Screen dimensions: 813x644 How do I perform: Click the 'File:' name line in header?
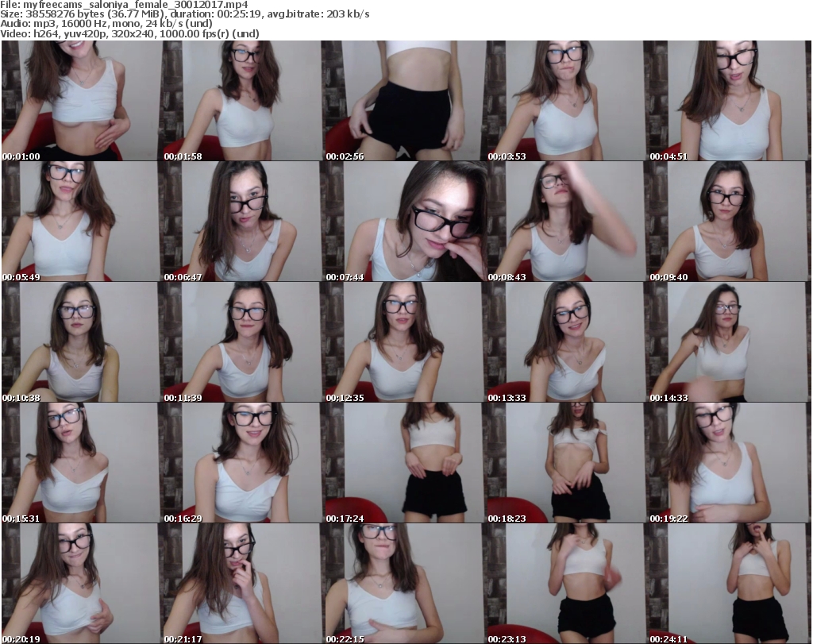point(124,5)
